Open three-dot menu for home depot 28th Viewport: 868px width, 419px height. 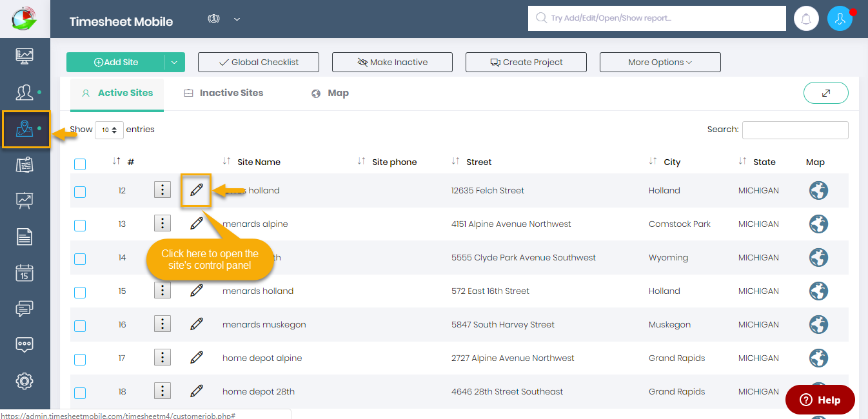pyautogui.click(x=163, y=391)
